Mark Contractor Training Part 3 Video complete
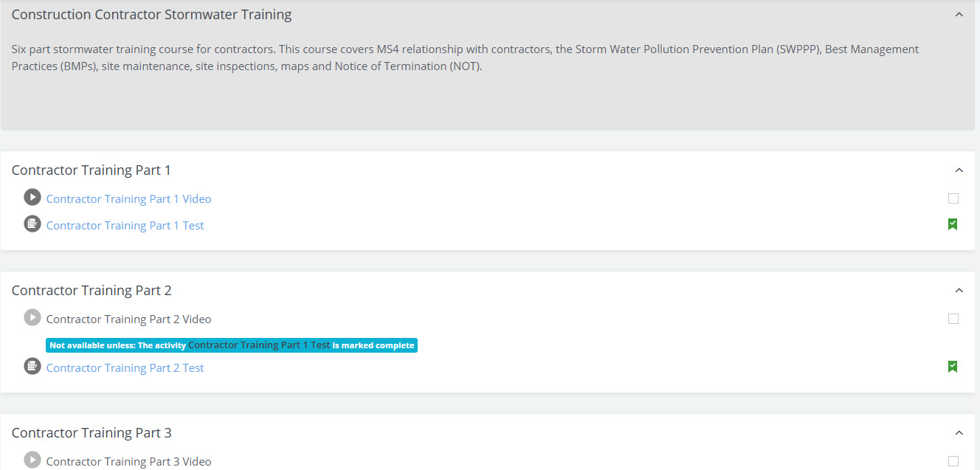Image resolution: width=980 pixels, height=470 pixels. click(953, 461)
